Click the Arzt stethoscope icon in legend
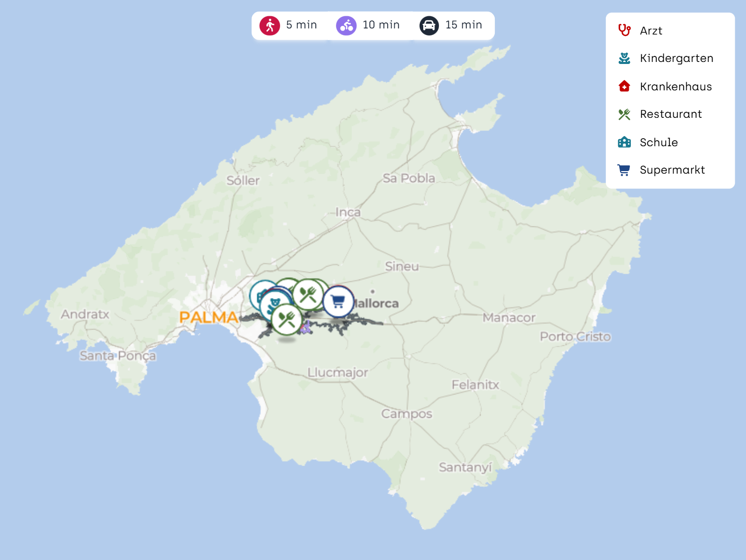Image resolution: width=746 pixels, height=560 pixels. tap(624, 30)
